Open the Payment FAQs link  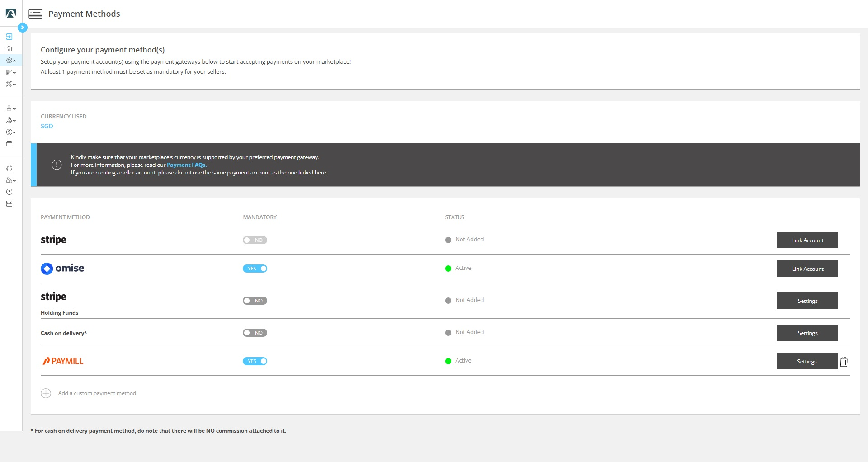pos(186,165)
